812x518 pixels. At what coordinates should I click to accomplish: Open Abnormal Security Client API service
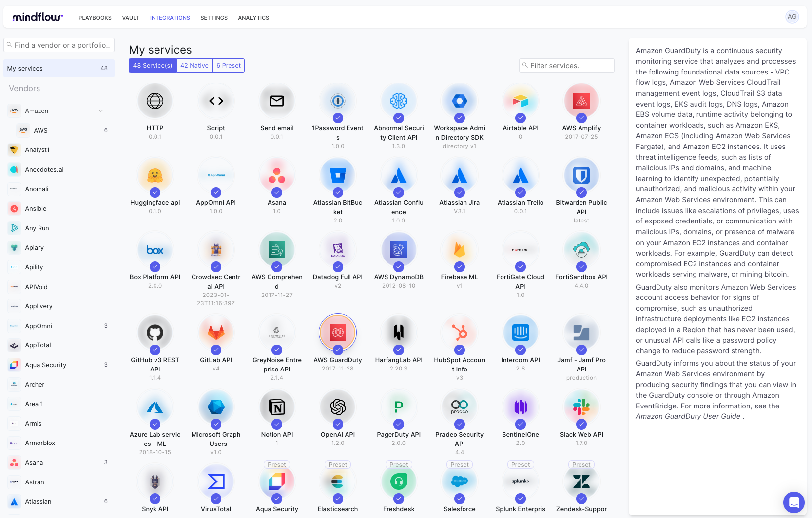coord(399,101)
